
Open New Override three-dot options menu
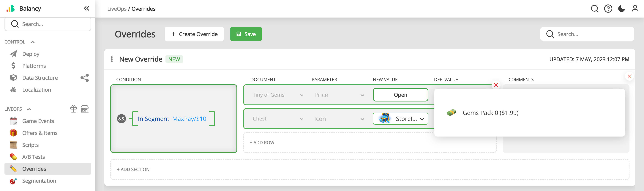click(x=112, y=59)
